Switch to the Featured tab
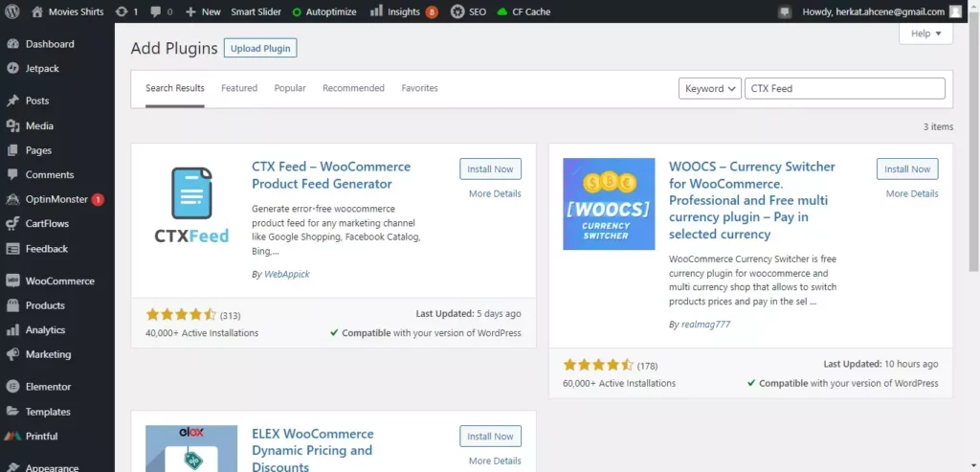Image resolution: width=980 pixels, height=472 pixels. tap(239, 88)
